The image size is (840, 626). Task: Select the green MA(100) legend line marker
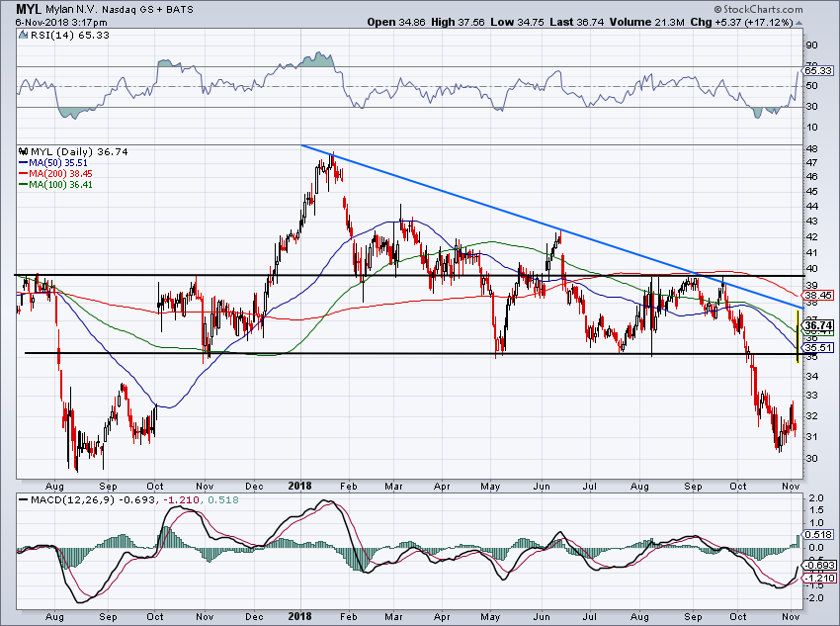(24, 184)
